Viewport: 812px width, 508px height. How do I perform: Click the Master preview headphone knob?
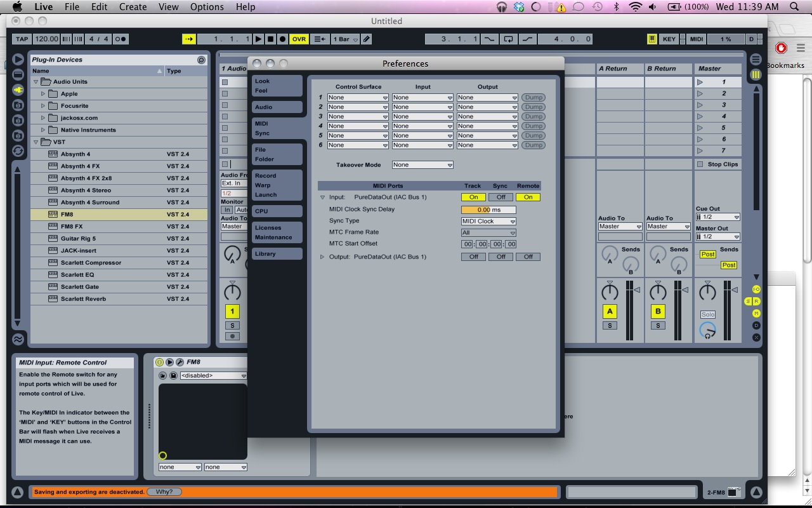coord(707,330)
